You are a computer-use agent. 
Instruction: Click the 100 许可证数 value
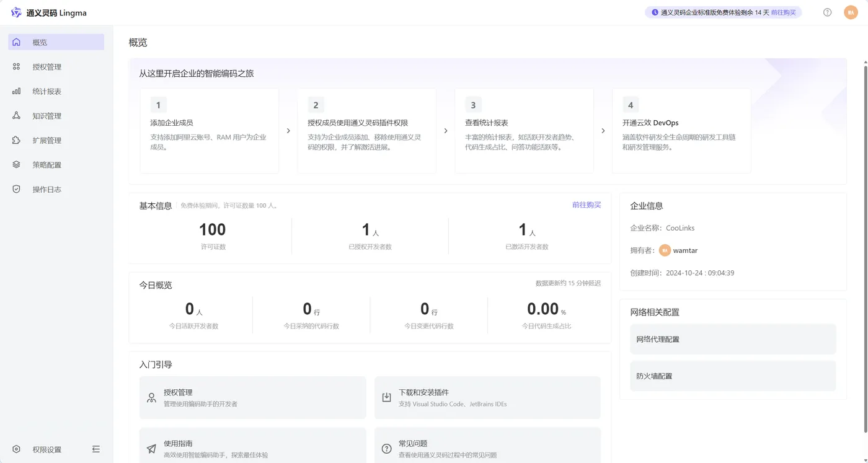213,229
